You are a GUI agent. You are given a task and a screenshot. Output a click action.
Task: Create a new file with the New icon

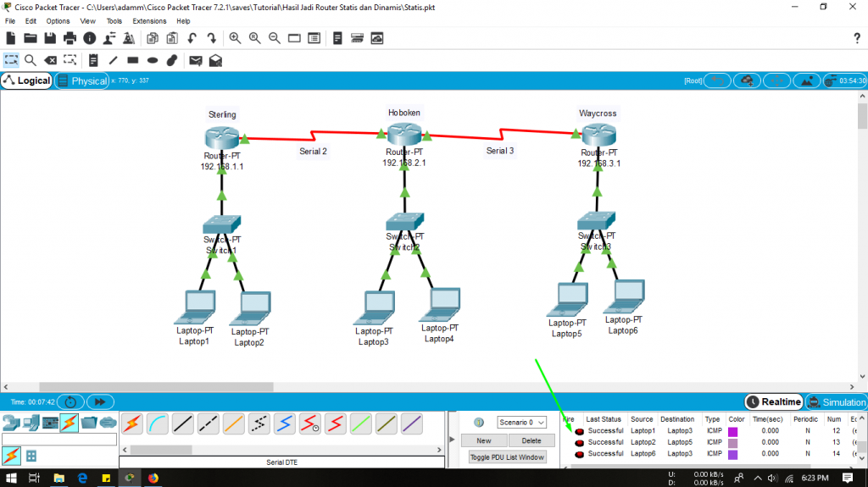[x=10, y=38]
